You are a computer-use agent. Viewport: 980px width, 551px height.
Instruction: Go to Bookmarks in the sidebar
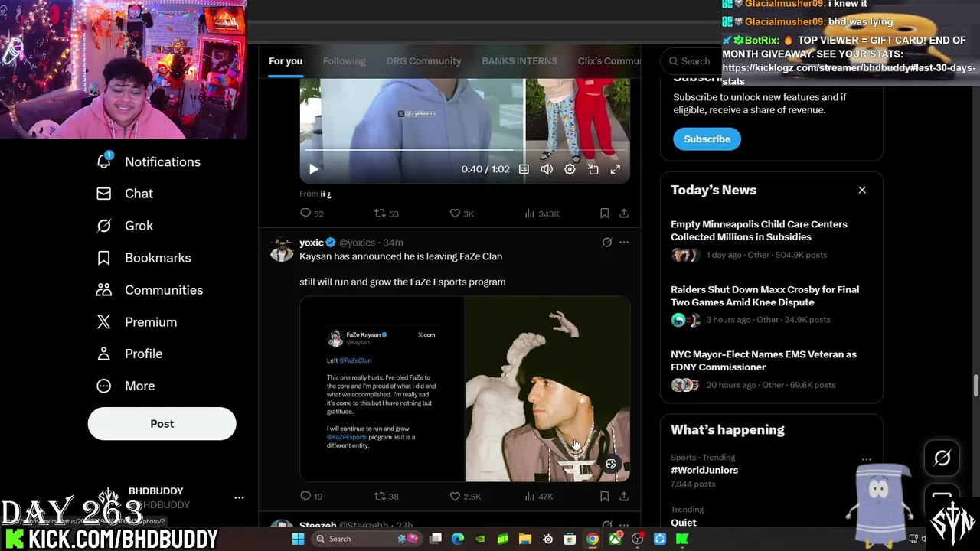(x=143, y=258)
